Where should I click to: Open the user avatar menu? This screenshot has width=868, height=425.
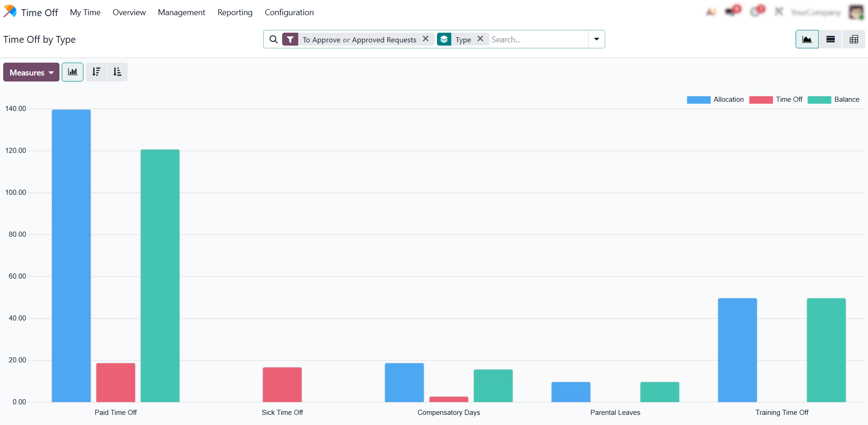click(x=856, y=12)
